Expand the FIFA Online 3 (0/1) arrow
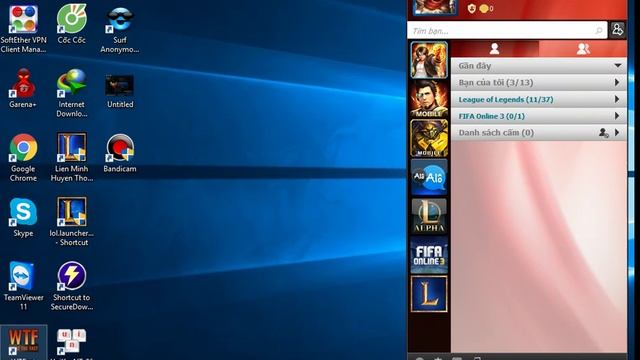This screenshot has width=640, height=360. point(617,116)
